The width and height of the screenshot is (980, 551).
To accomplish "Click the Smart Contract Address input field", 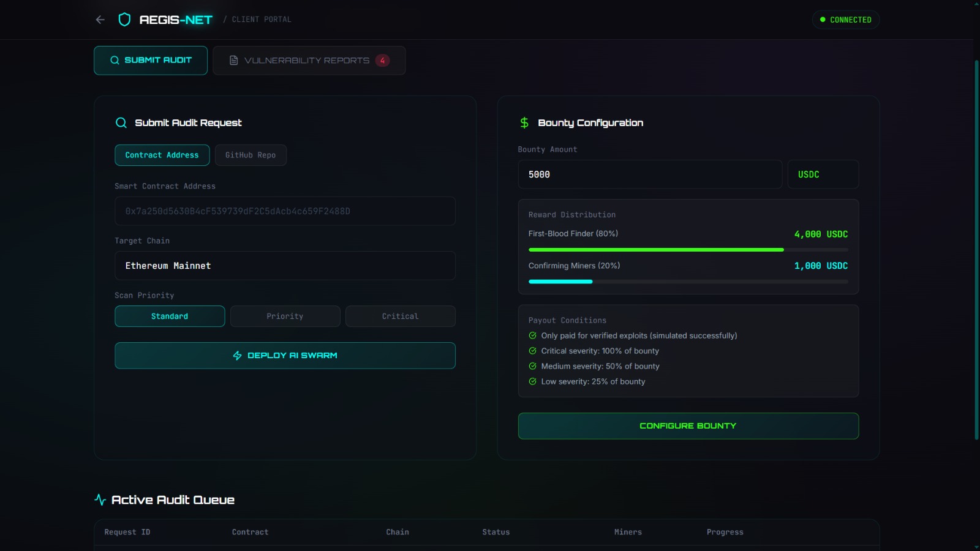I will point(285,211).
